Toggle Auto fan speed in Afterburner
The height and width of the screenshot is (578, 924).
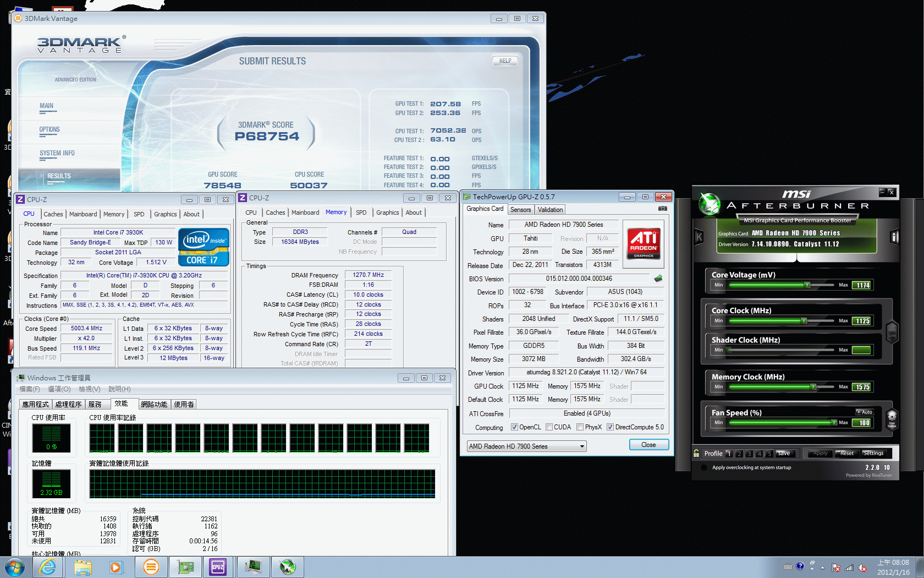[864, 412]
